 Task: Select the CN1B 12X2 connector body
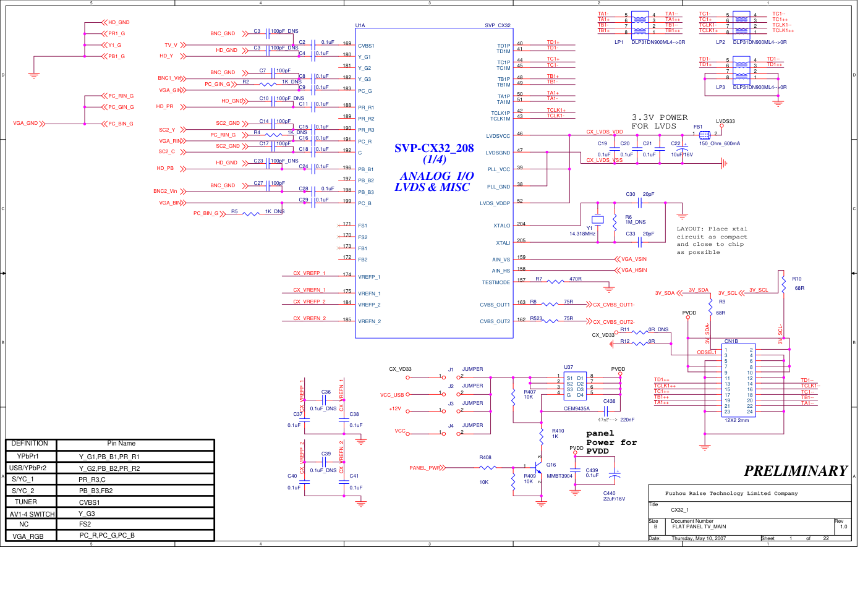point(739,381)
